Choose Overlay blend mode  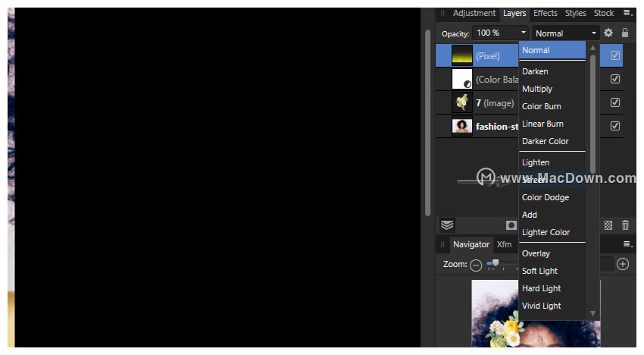pos(552,253)
